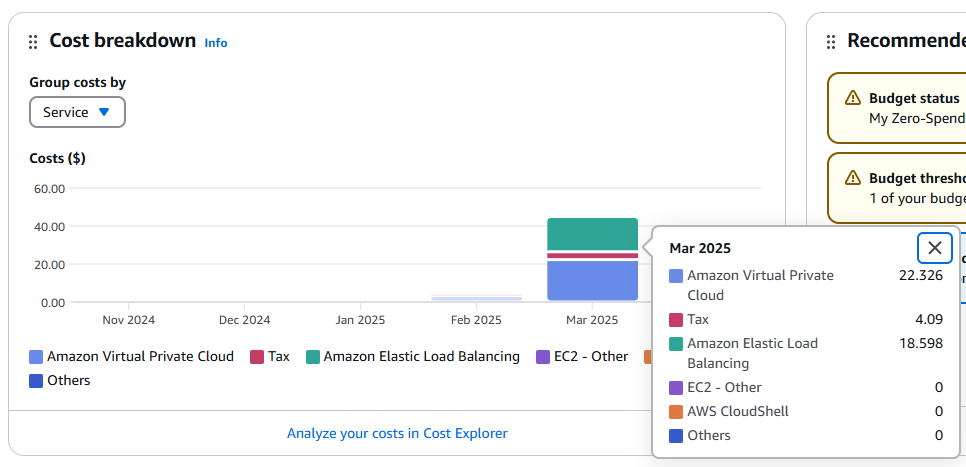
Task: Click the Dec 2024 axis label
Action: click(x=245, y=320)
